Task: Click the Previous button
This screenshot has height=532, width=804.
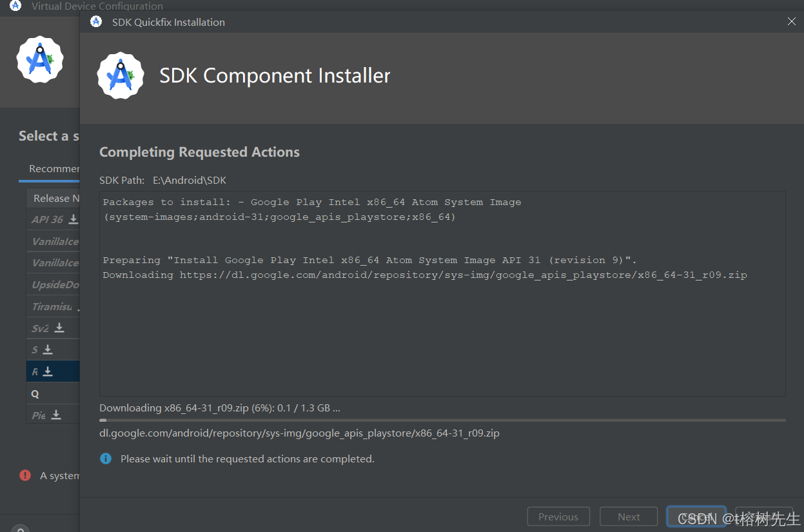Action: 558,517
